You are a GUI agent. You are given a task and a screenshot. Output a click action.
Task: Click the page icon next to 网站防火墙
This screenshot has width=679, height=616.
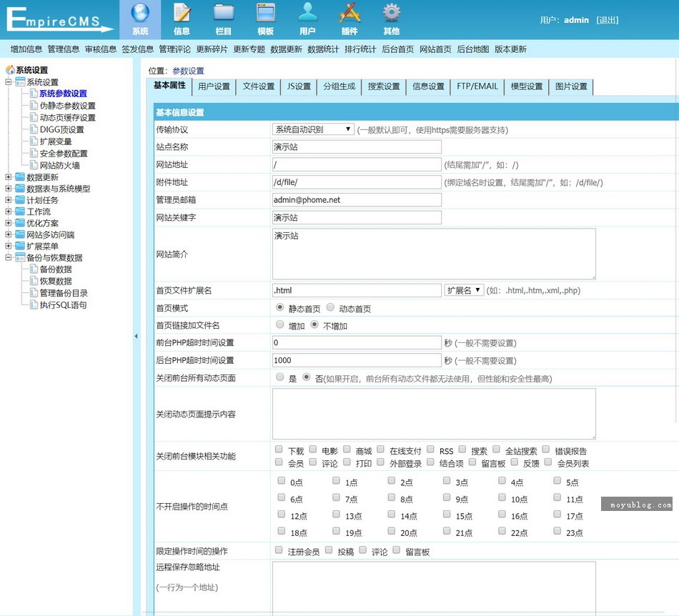pos(34,165)
